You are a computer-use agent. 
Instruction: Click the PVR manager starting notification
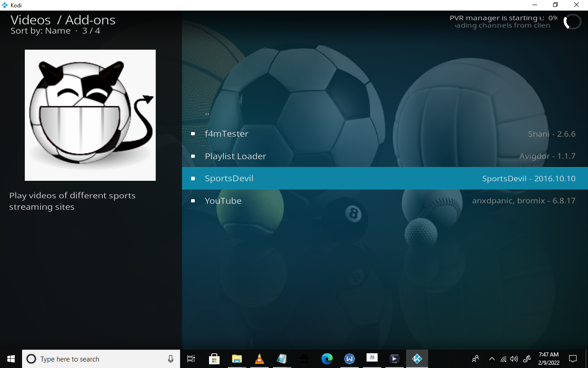pyautogui.click(x=503, y=22)
